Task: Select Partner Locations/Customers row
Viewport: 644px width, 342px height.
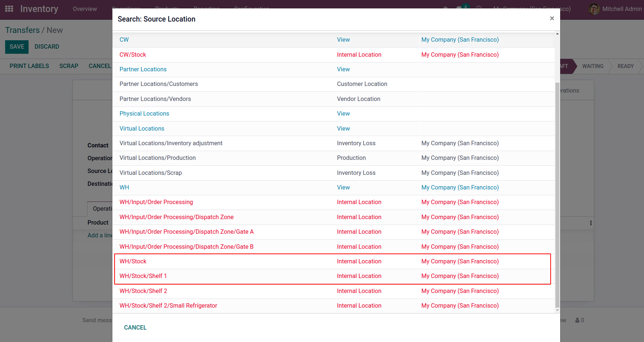Action: click(333, 84)
